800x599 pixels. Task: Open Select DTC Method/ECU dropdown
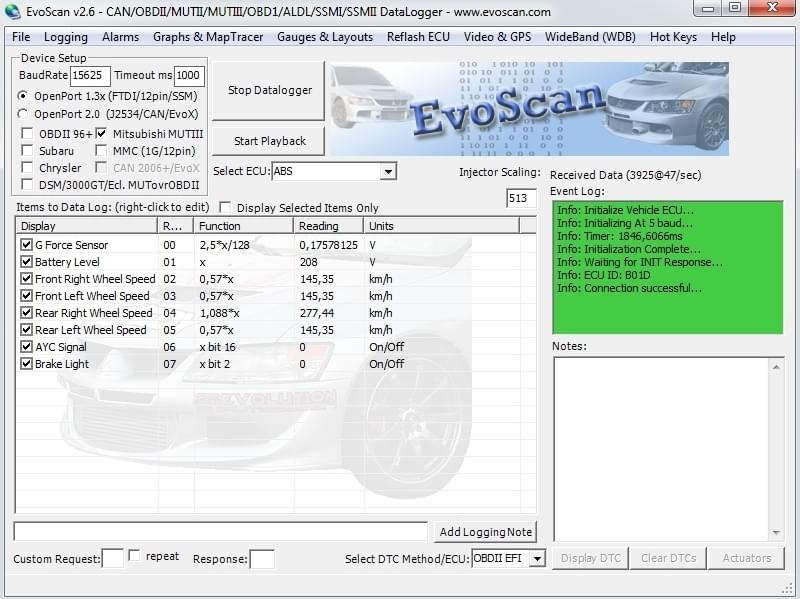point(537,559)
